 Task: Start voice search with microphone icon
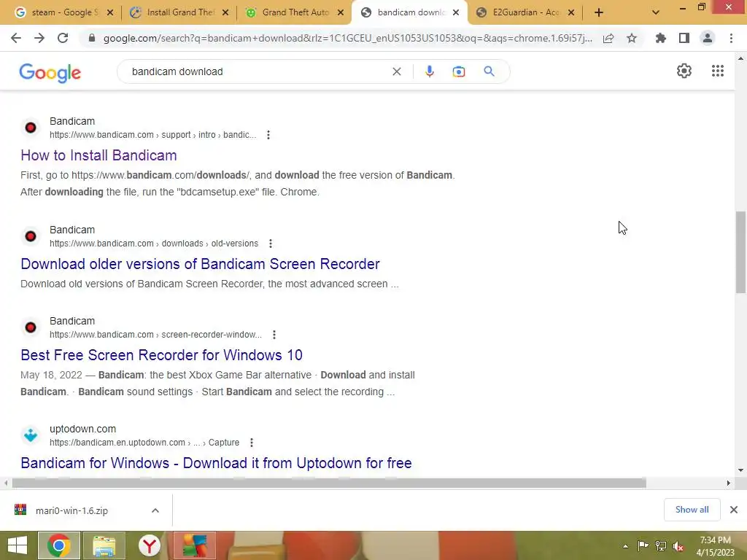coord(429,71)
